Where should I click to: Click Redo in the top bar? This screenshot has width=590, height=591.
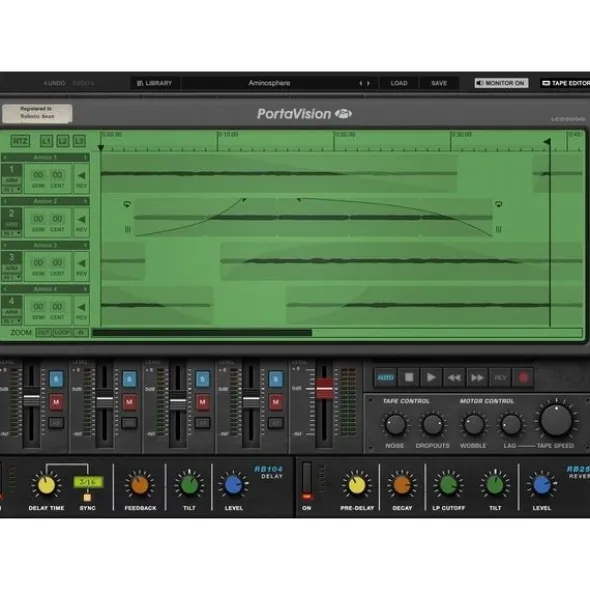coord(83,83)
